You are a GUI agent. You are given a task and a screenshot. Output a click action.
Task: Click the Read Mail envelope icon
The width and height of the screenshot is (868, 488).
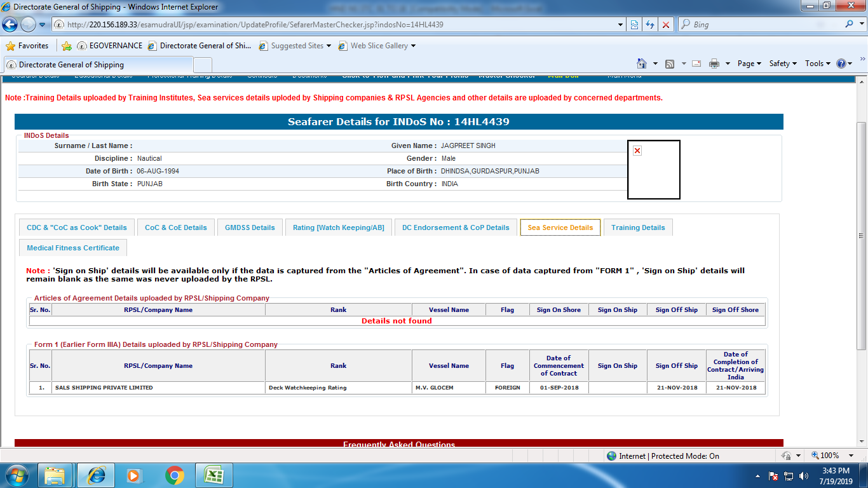point(696,64)
